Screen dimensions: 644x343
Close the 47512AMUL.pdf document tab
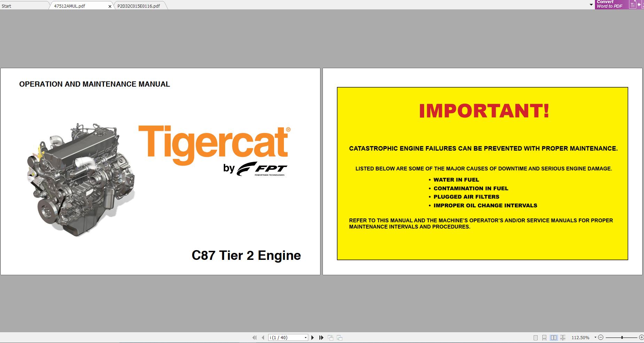110,6
